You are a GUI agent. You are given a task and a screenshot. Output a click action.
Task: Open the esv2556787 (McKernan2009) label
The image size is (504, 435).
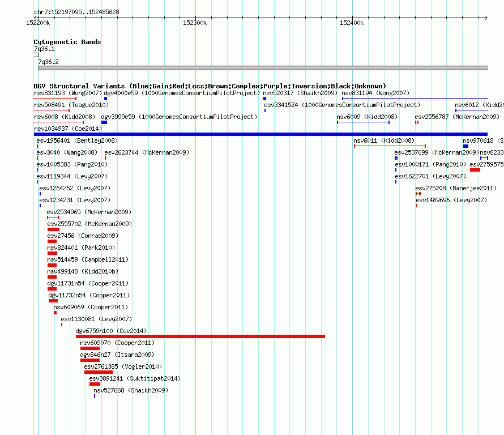coord(457,117)
